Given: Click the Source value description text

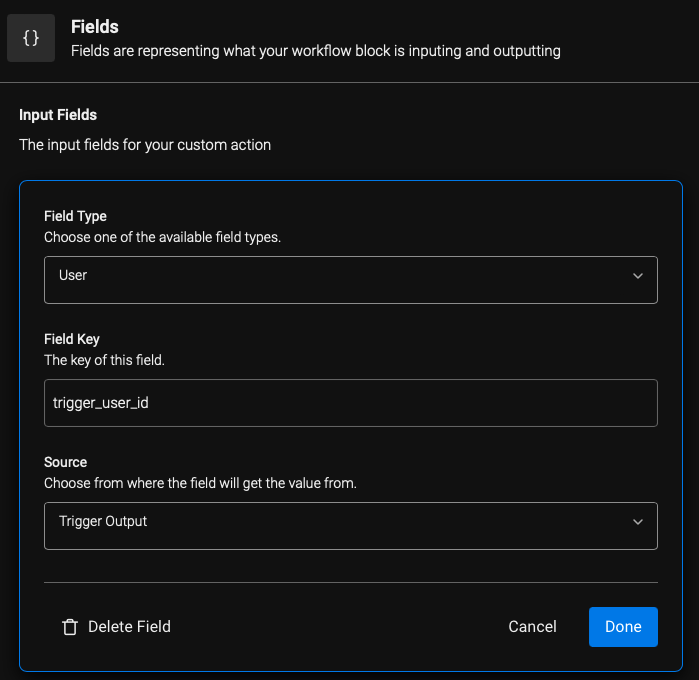Looking at the screenshot, I should [x=200, y=483].
